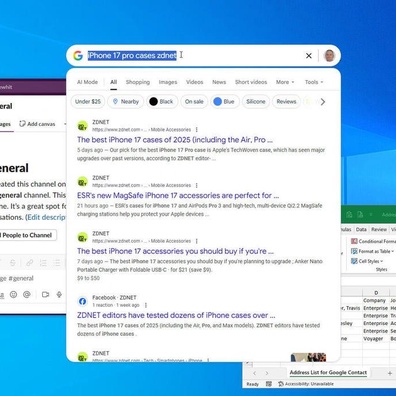Click the search text field

pyautogui.click(x=193, y=55)
